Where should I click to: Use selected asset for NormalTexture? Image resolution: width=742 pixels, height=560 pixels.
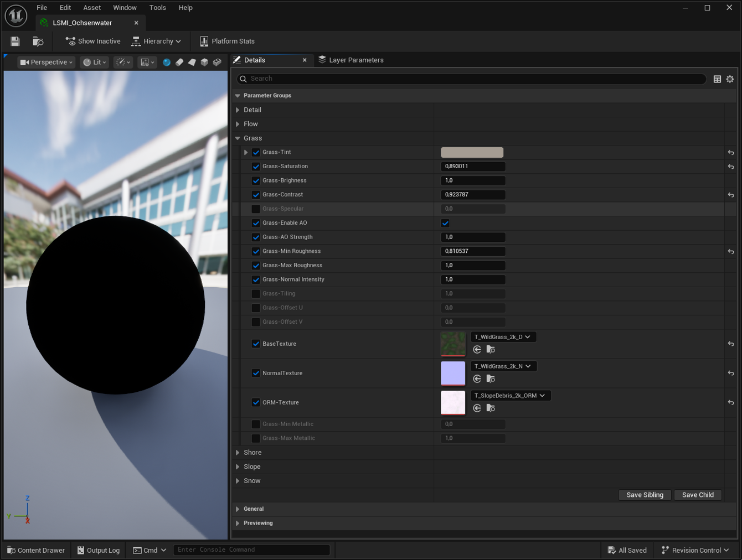click(477, 379)
